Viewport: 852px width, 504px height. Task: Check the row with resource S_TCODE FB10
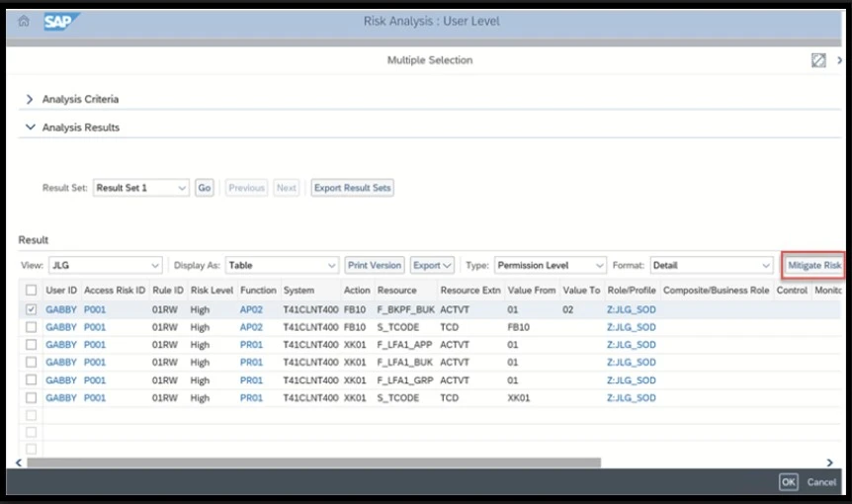click(32, 327)
